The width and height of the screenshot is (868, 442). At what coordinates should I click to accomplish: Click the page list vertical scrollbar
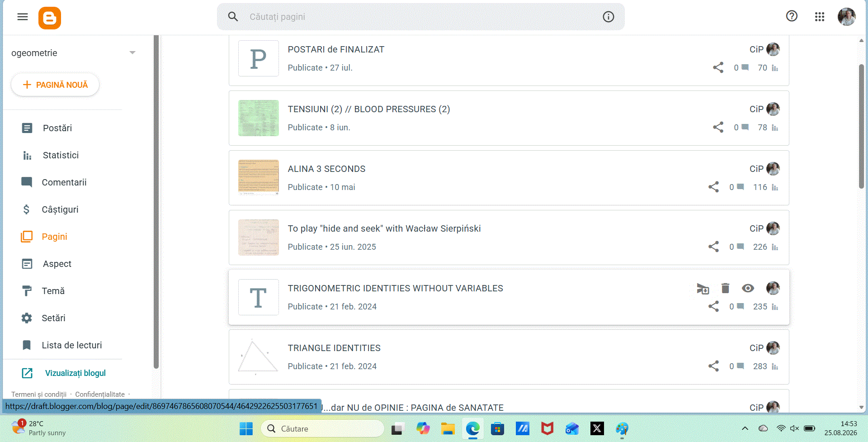861,127
